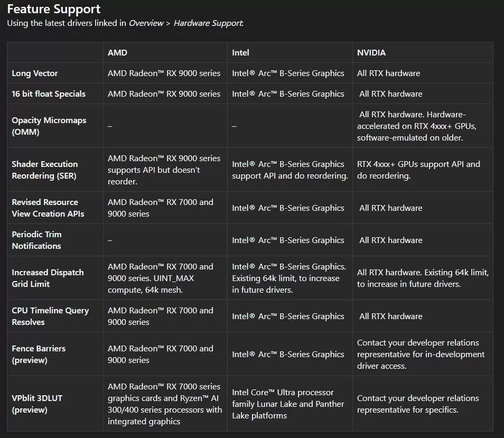Click the AMD cell saying "doesn't reorder"

pyautogui.click(x=164, y=170)
